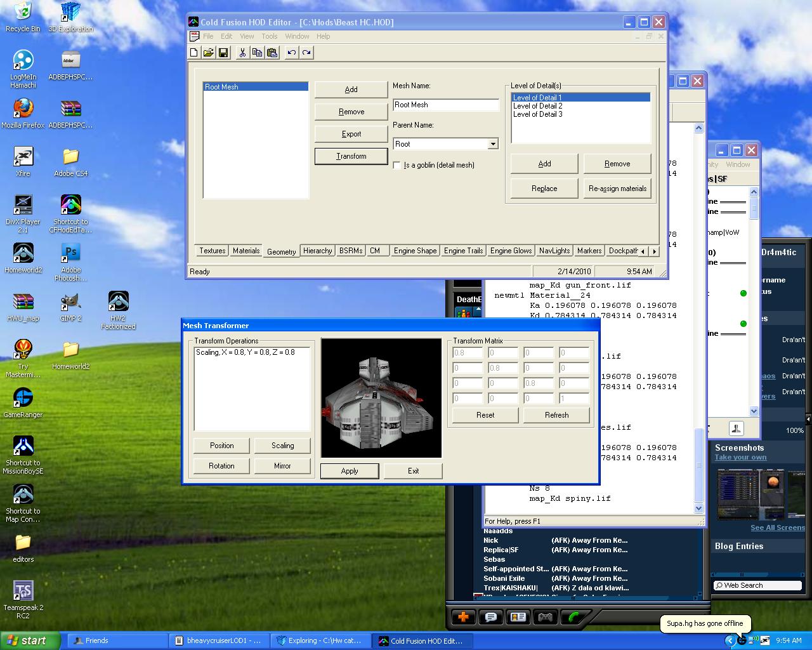Click 'See All Screens' link in Xfire
Screen dimensions: 812x650
click(x=777, y=527)
